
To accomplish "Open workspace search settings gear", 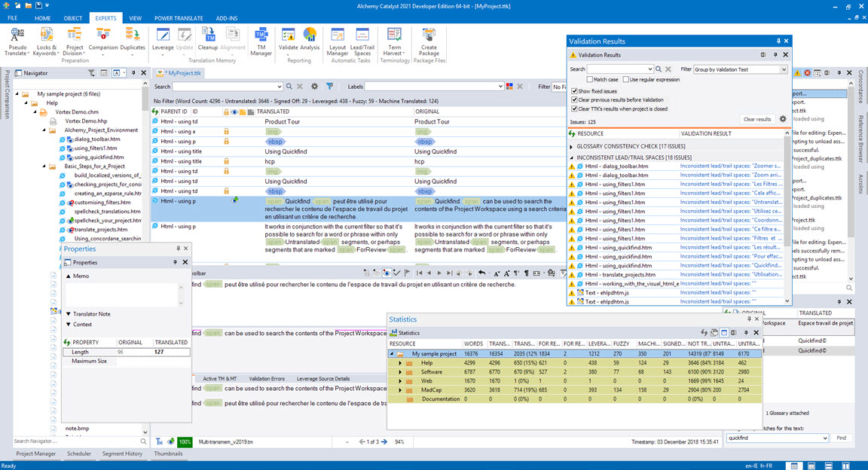I will [314, 87].
